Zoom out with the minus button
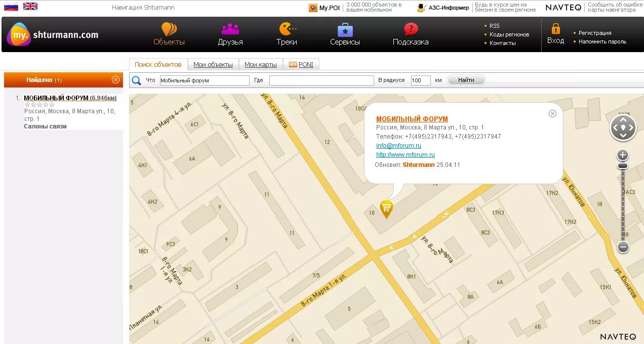Viewport: 644px width, 344px height. [x=623, y=247]
